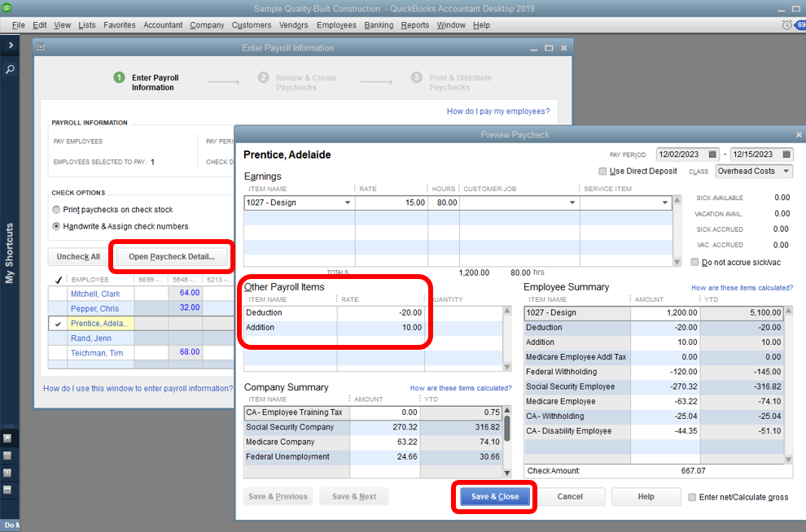This screenshot has width=806, height=532.
Task: Open the Vendors menu
Action: [x=294, y=24]
